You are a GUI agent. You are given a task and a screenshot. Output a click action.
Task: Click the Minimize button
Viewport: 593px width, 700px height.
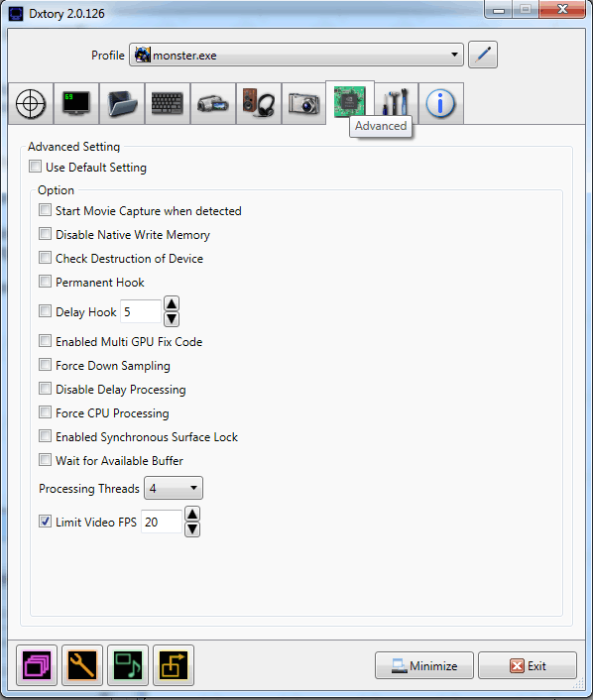[x=424, y=665]
